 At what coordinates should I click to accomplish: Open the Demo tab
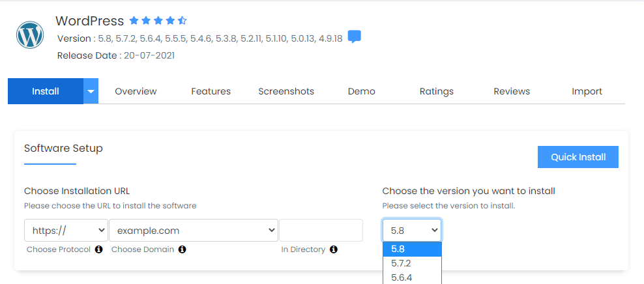pyautogui.click(x=361, y=91)
